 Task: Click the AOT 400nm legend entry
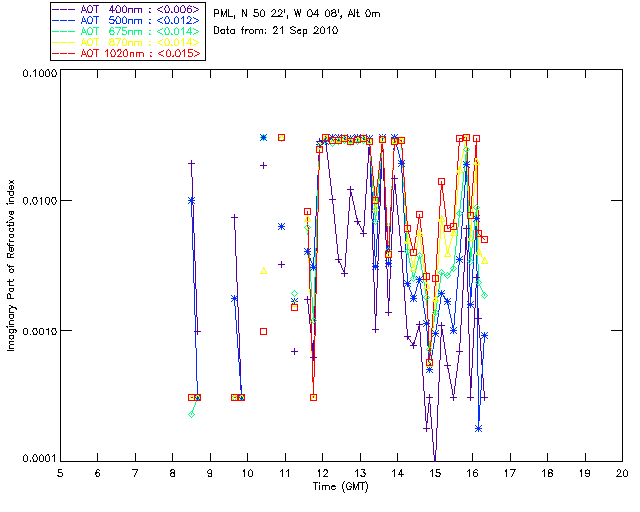point(127,9)
